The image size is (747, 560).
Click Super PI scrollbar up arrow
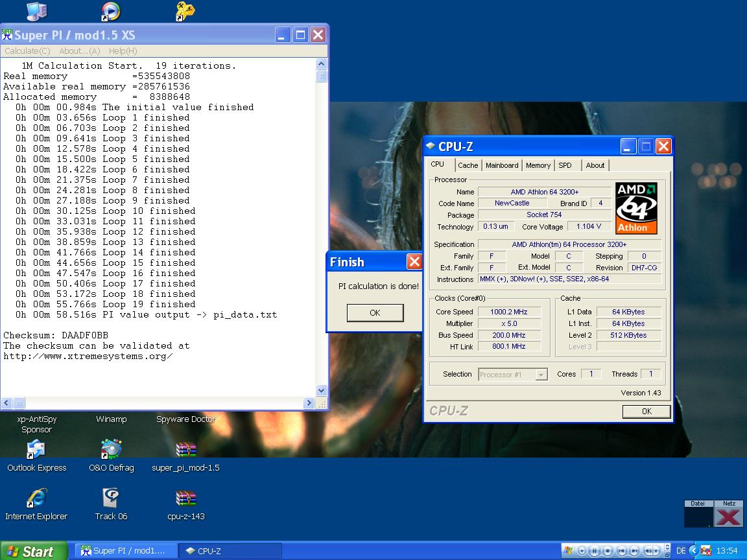(321, 64)
